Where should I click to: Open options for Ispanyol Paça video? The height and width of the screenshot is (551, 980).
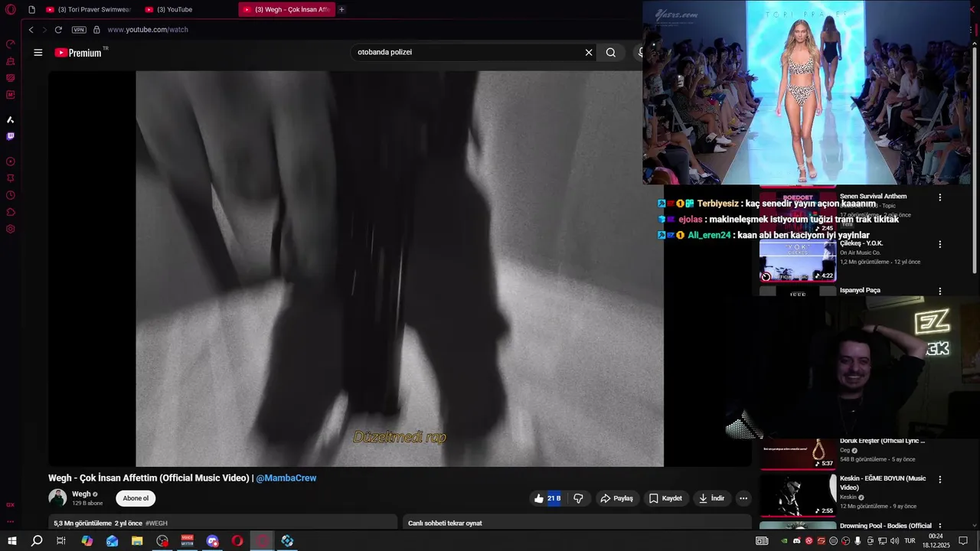click(940, 292)
